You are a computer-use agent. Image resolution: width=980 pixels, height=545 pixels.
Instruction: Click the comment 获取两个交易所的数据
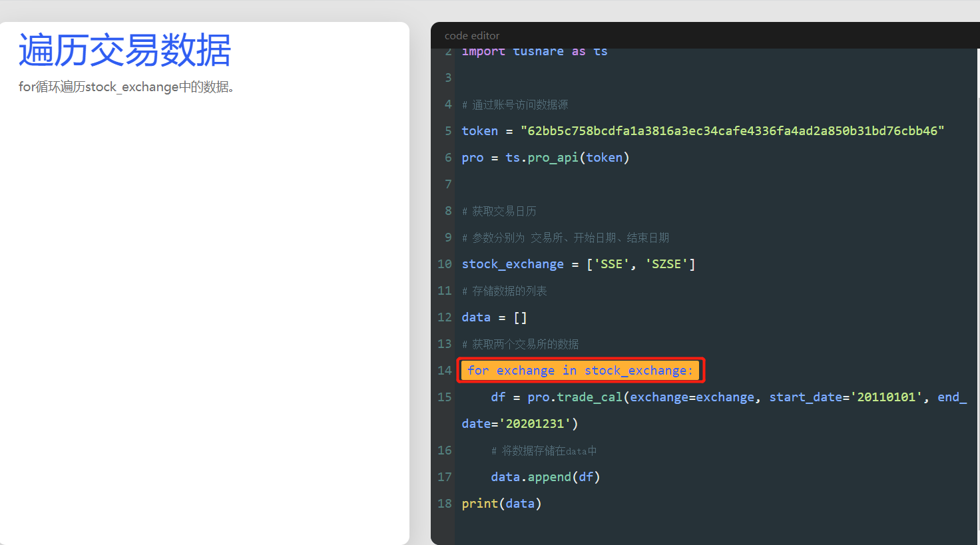click(521, 344)
